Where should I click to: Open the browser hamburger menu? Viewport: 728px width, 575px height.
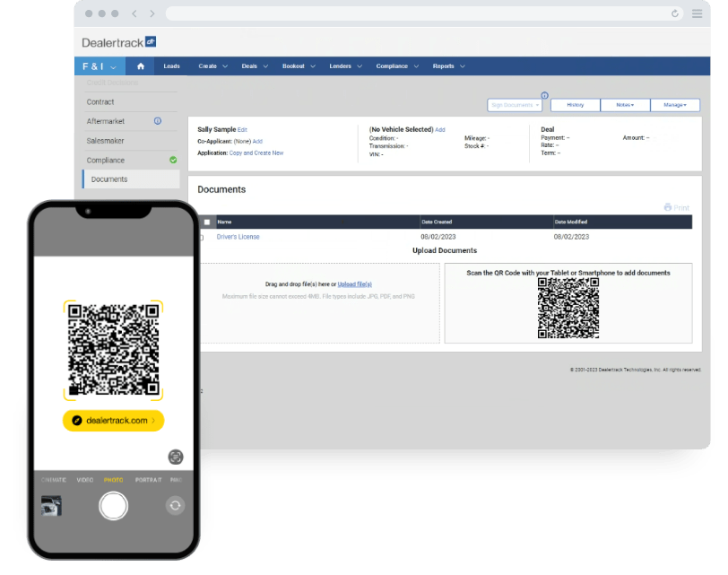pos(697,13)
